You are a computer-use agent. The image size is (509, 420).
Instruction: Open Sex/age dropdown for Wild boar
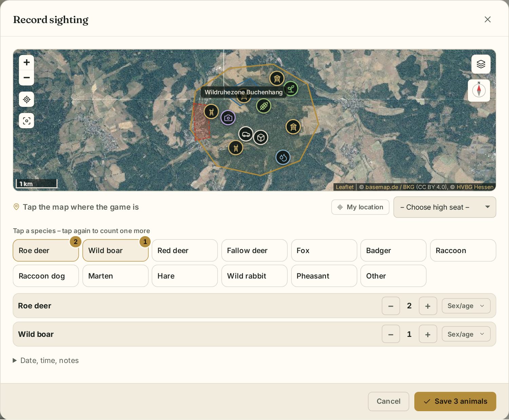pyautogui.click(x=466, y=334)
